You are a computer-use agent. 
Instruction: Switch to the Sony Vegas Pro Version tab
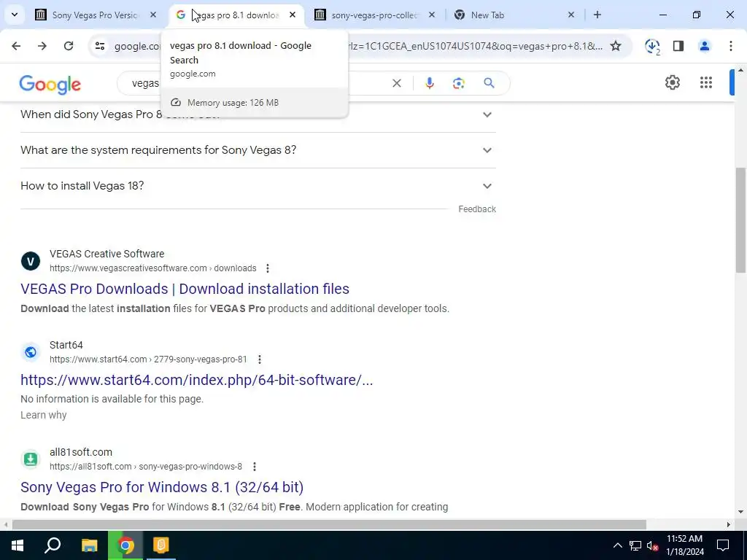tap(96, 15)
